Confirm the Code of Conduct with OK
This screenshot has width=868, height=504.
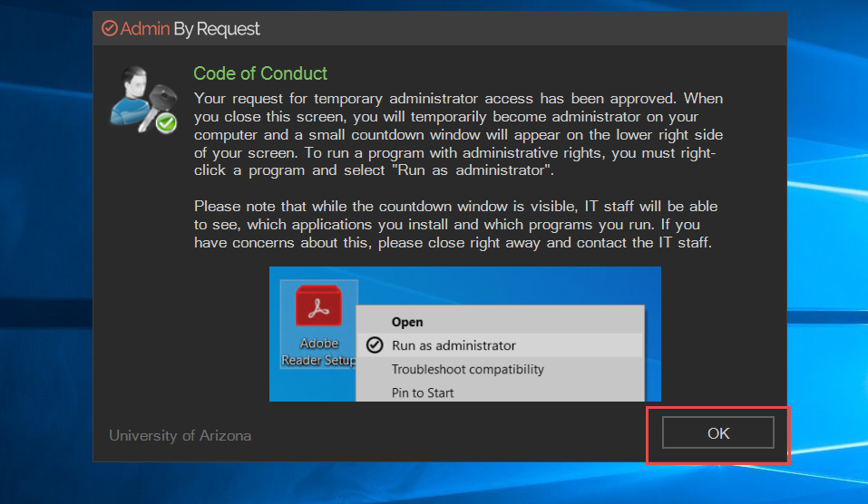718,432
